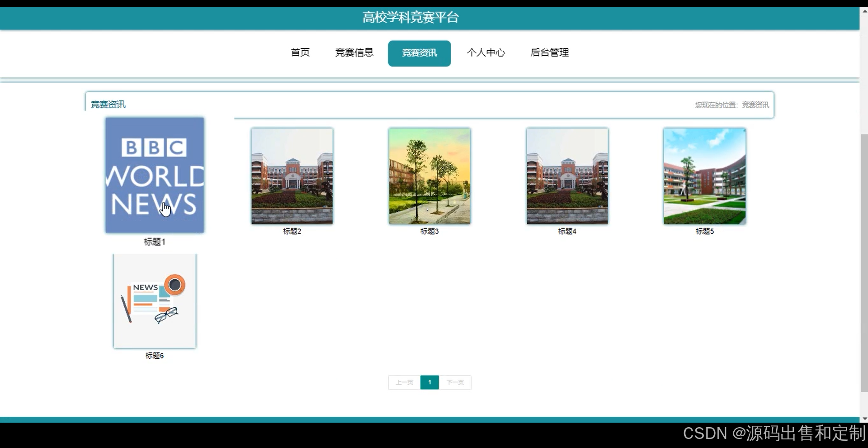Click the vertical scrollbar thumb

(863, 262)
